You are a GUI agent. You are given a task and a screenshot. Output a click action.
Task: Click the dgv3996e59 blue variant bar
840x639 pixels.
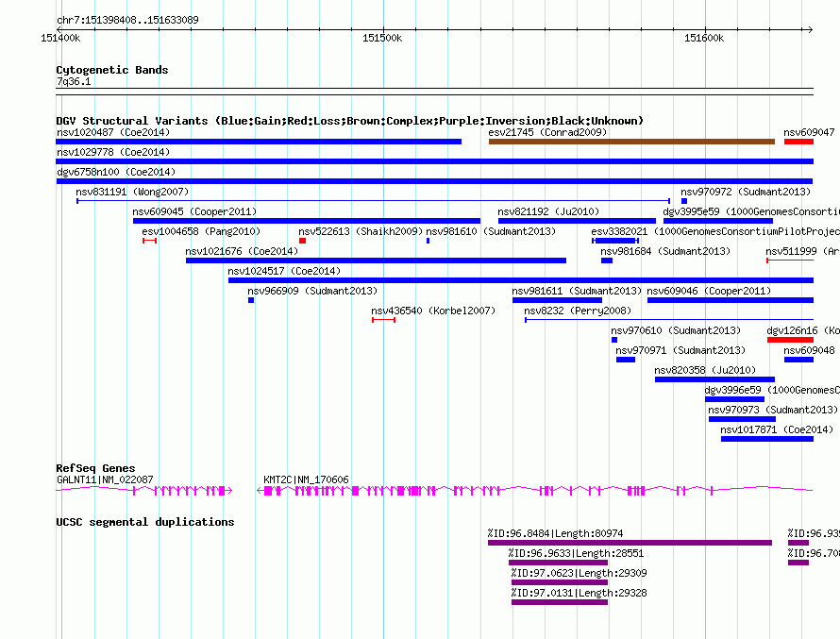[x=734, y=399]
